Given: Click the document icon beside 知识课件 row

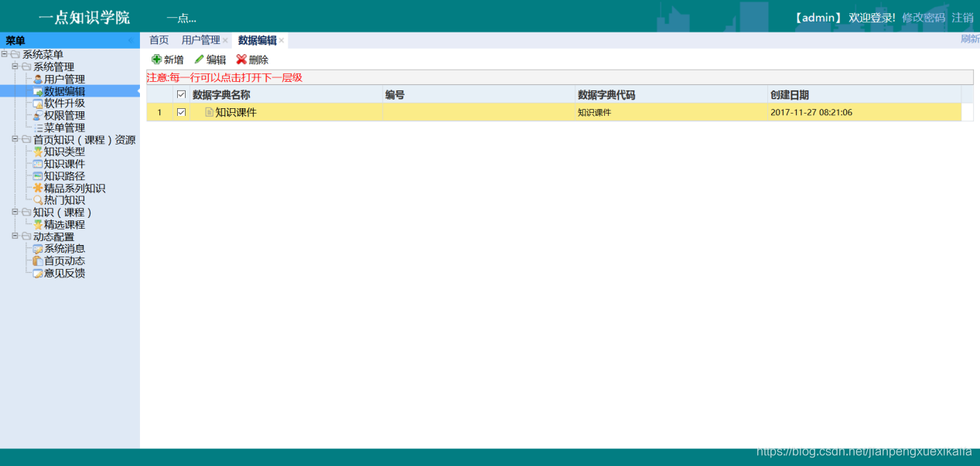Looking at the screenshot, I should pyautogui.click(x=209, y=112).
